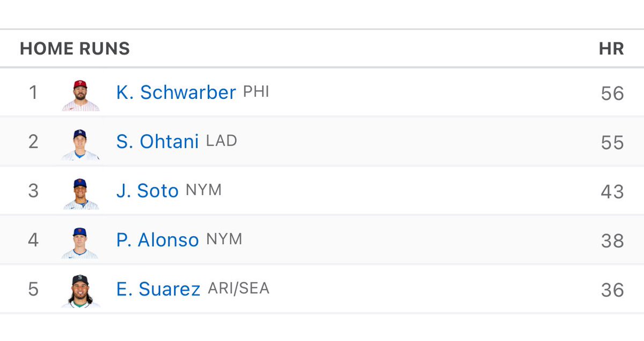Click Suarez's 36 home run total
Image resolution: width=644 pixels, height=341 pixels.
coord(612,291)
